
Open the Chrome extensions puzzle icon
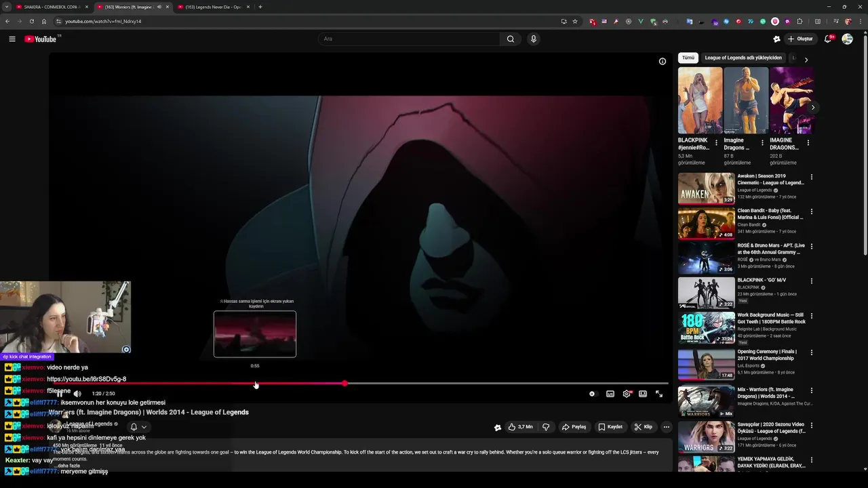coord(800,21)
